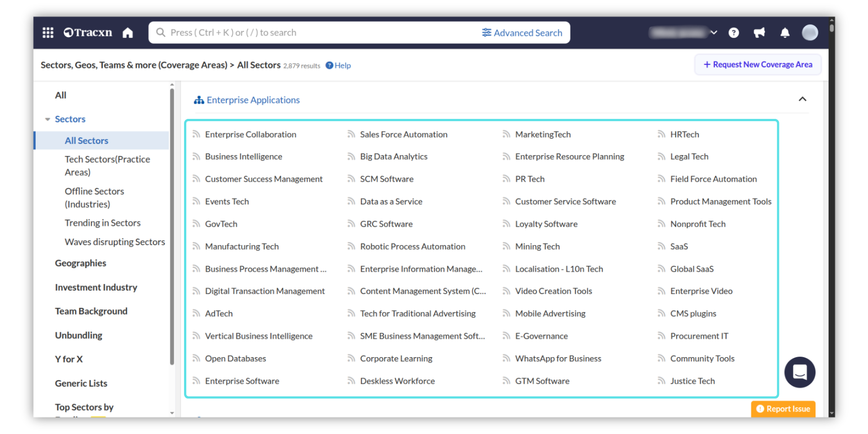Open the user profile avatar
Screen dimensions: 868x434
click(810, 33)
